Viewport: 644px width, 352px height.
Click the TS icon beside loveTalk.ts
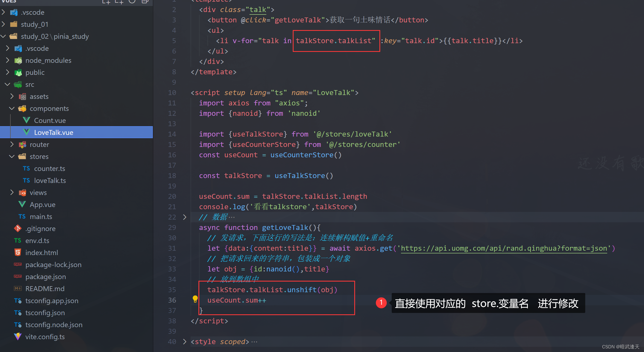click(x=26, y=181)
